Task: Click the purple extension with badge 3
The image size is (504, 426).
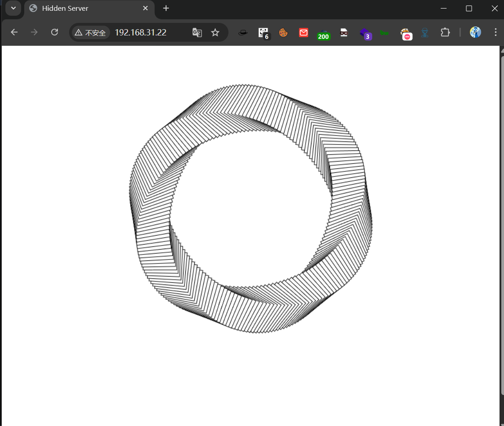Action: [365, 33]
